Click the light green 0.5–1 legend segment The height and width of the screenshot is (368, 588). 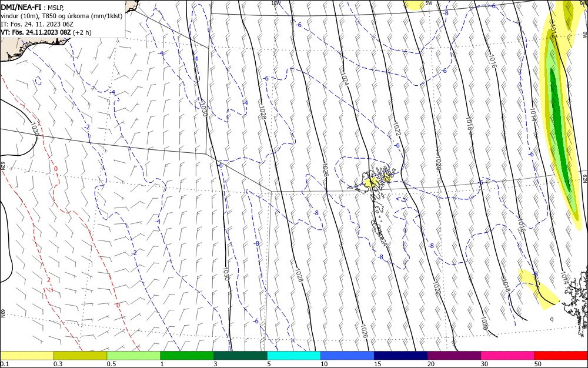(x=133, y=356)
